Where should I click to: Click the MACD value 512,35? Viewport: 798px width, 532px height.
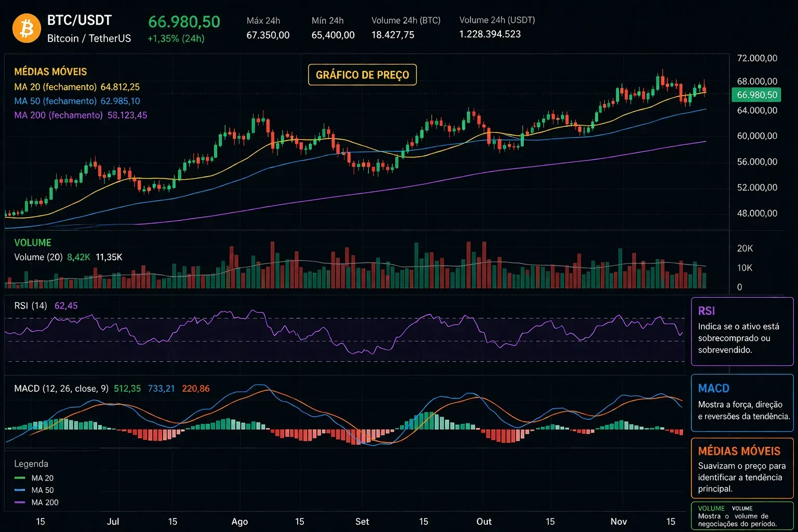coord(127,389)
